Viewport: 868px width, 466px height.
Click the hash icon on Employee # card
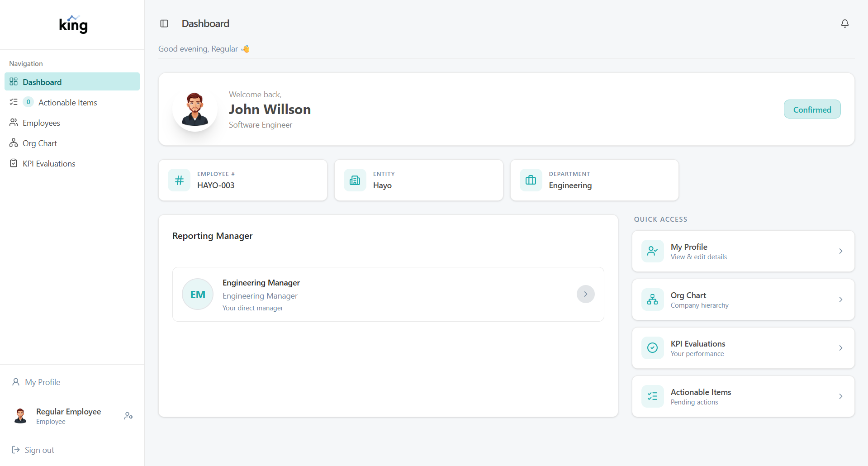[x=179, y=180]
